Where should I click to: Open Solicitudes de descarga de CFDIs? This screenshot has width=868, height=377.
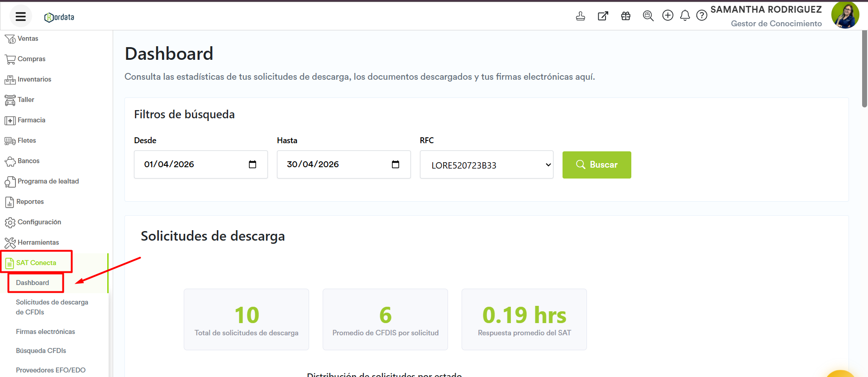pos(52,307)
